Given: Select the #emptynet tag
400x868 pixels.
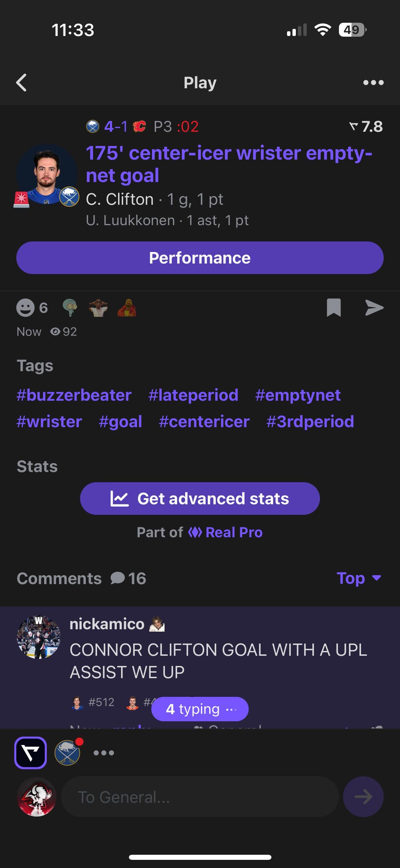Looking at the screenshot, I should [x=298, y=395].
